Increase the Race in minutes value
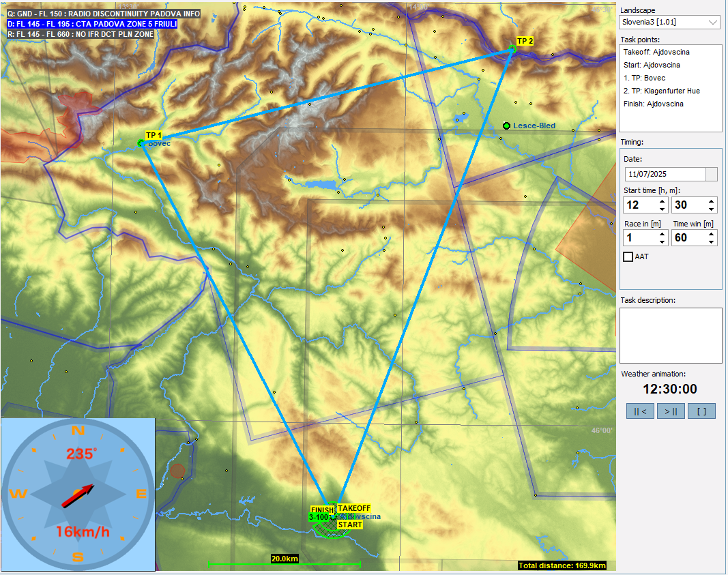The height and width of the screenshot is (575, 728). [663, 234]
